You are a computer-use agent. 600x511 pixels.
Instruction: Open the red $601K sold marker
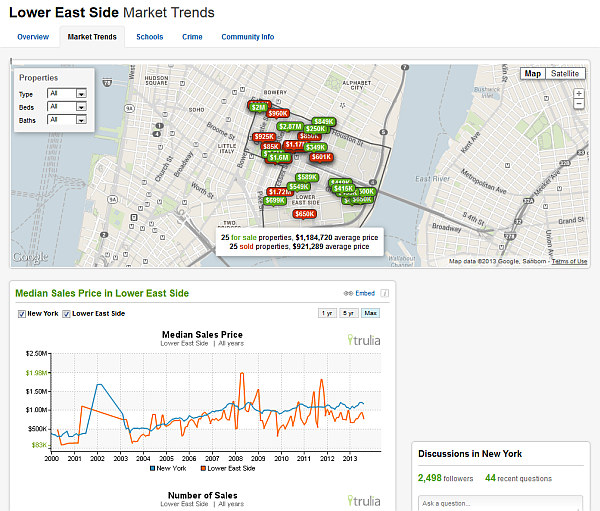pos(321,157)
